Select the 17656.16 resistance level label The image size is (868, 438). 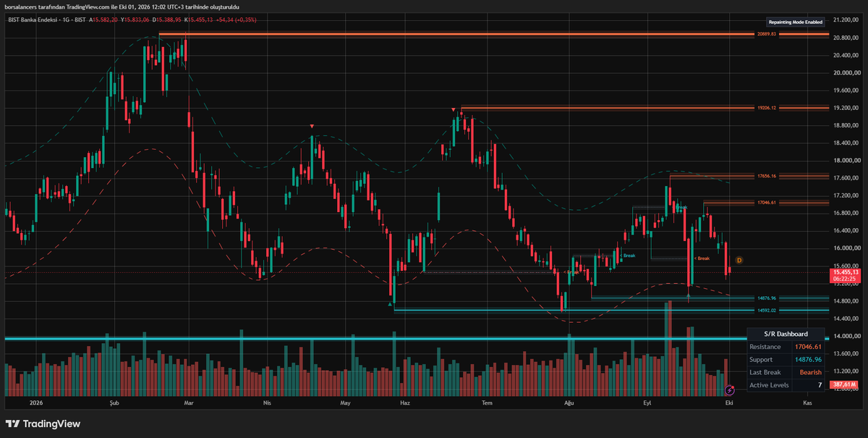[767, 176]
